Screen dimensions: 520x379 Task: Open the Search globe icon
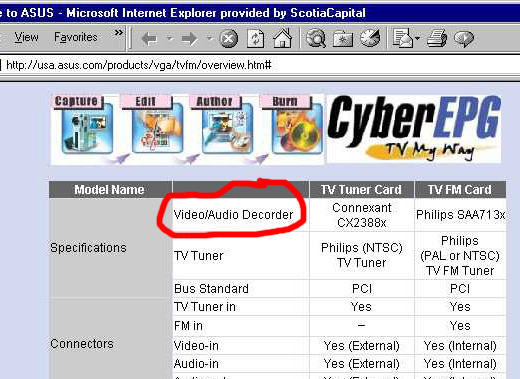point(316,38)
